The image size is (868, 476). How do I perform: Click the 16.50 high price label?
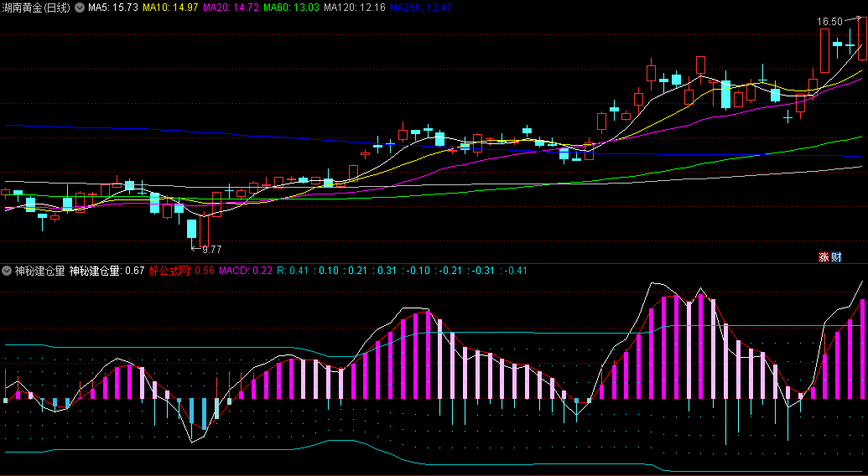click(829, 22)
